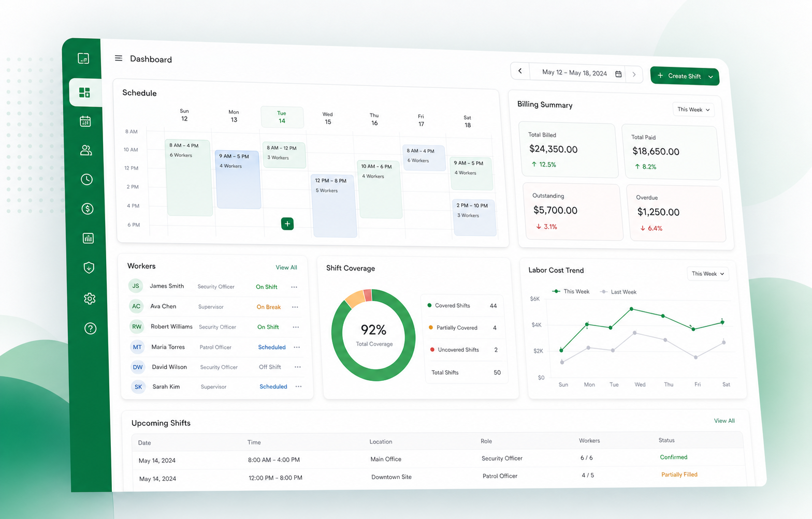Viewport: 812px width, 519px height.
Task: Open more options for Sarah Kim
Action: (298, 387)
